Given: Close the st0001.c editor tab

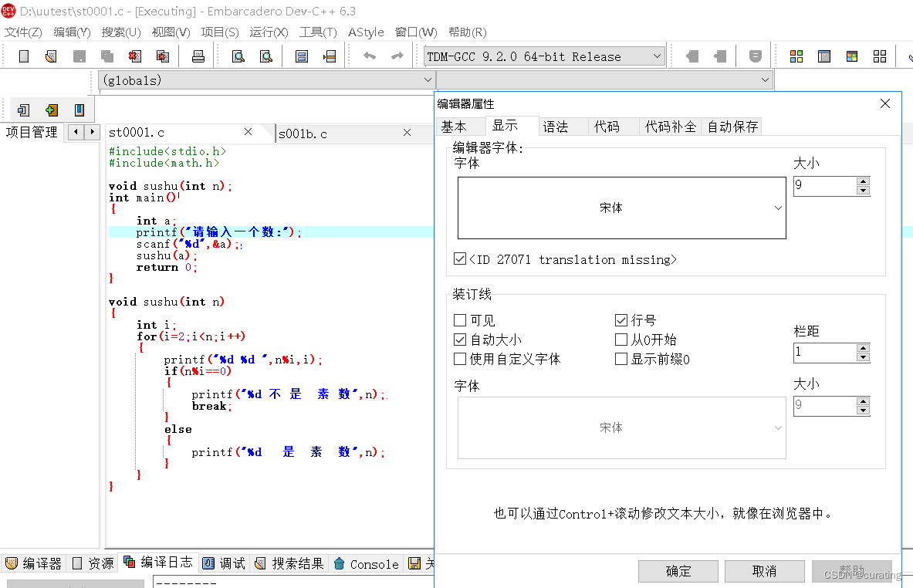Looking at the screenshot, I should [x=248, y=132].
